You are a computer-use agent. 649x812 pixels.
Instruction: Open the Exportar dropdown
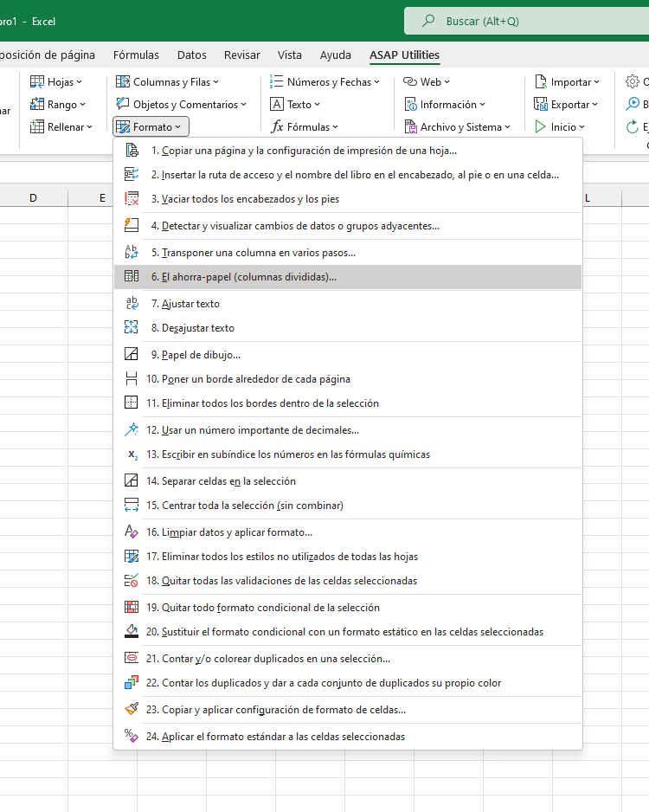click(566, 104)
